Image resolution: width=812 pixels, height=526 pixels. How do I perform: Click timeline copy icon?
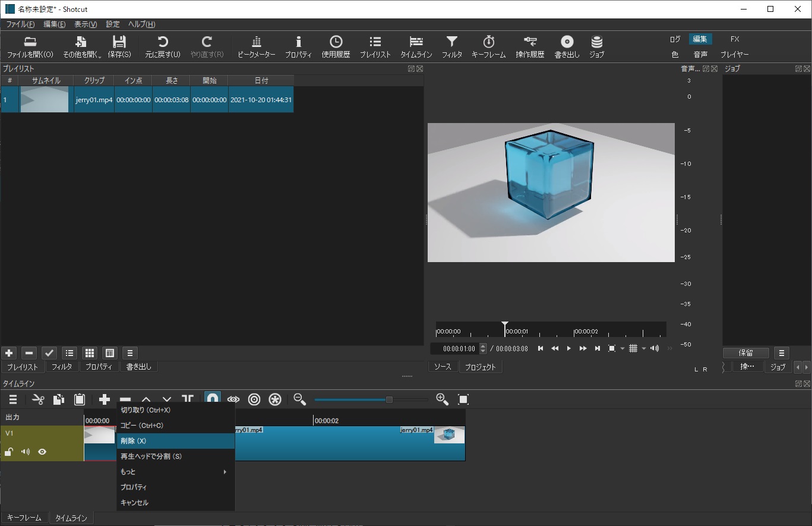(x=59, y=399)
